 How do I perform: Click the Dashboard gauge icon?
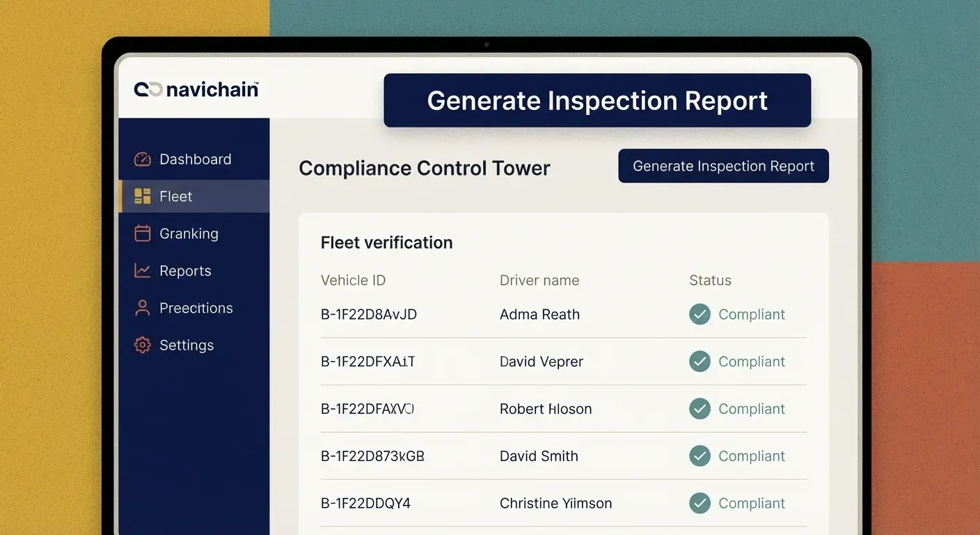click(x=142, y=160)
